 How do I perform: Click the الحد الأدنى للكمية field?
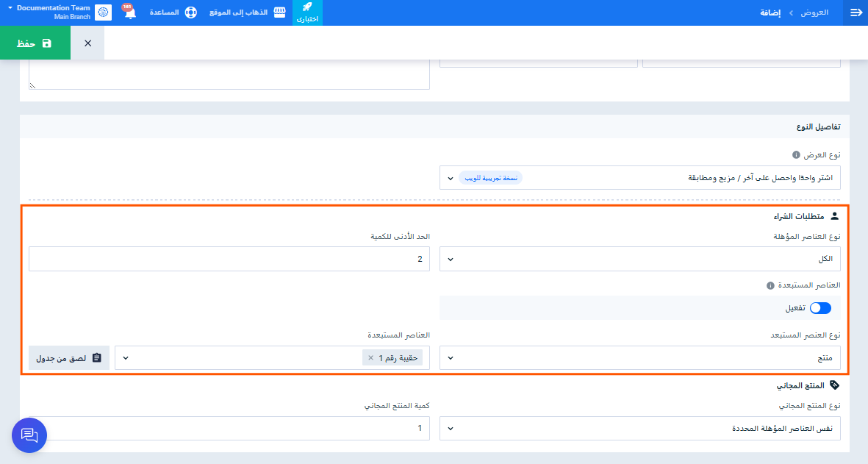229,259
